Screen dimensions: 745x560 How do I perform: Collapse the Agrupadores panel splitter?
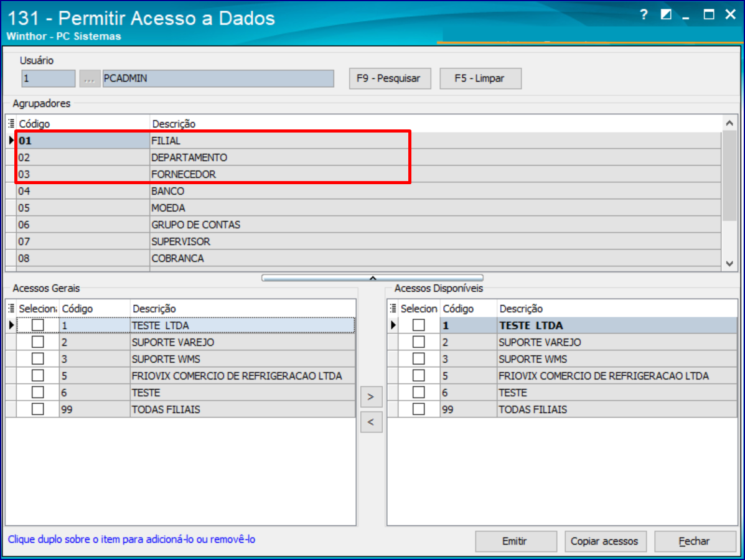tap(372, 278)
